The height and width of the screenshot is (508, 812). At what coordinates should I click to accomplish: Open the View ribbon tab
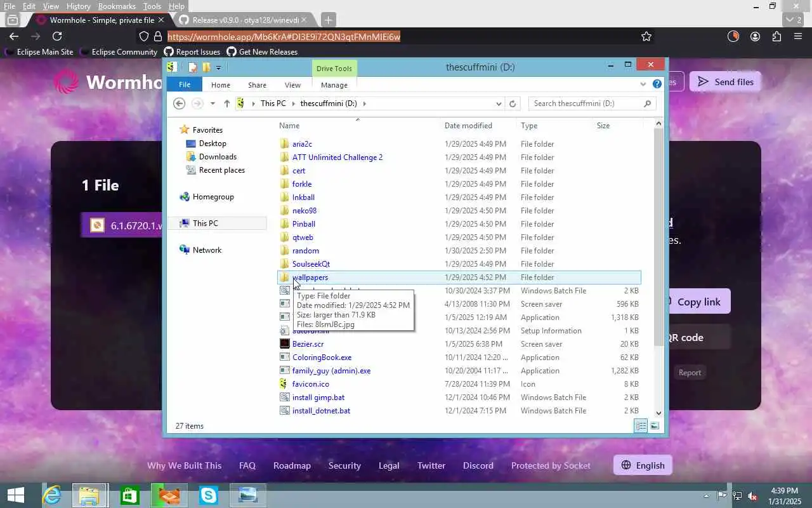[292, 85]
